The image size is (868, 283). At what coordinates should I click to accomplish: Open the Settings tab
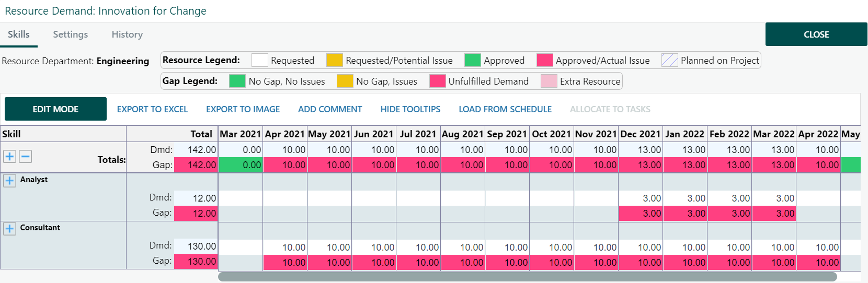click(x=71, y=34)
